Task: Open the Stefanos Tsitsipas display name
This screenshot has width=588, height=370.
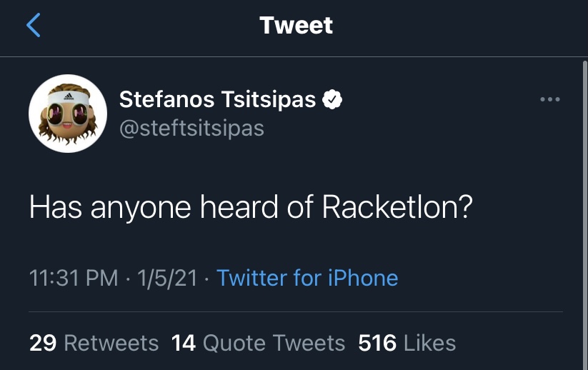Action: pos(217,99)
